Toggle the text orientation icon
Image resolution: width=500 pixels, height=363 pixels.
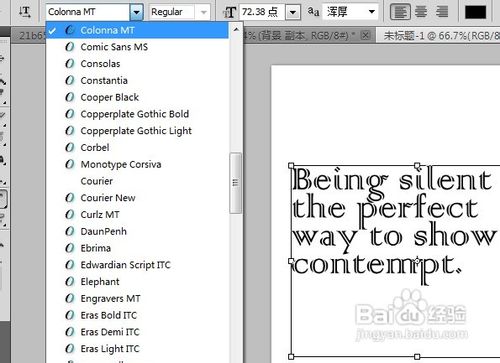click(x=25, y=12)
